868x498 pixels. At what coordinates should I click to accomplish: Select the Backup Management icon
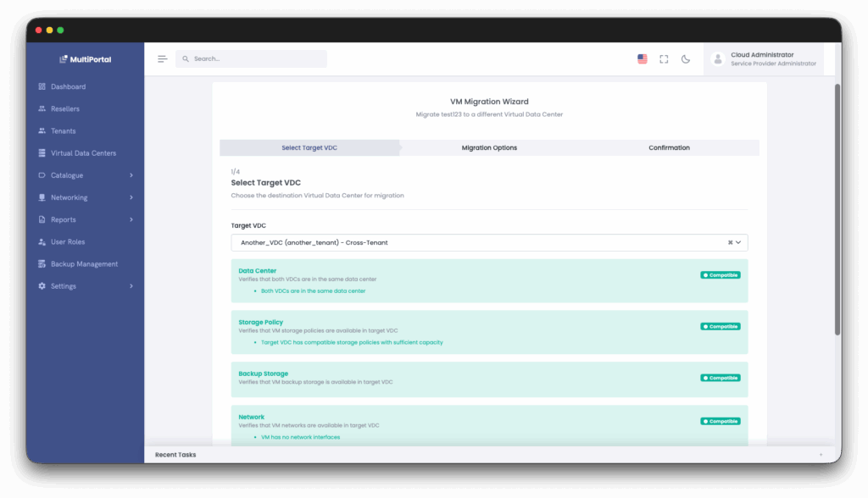click(42, 263)
